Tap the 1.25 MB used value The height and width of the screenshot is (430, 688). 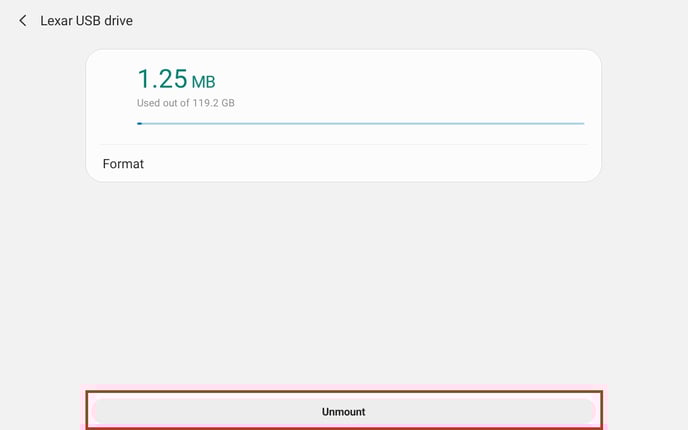[x=176, y=78]
